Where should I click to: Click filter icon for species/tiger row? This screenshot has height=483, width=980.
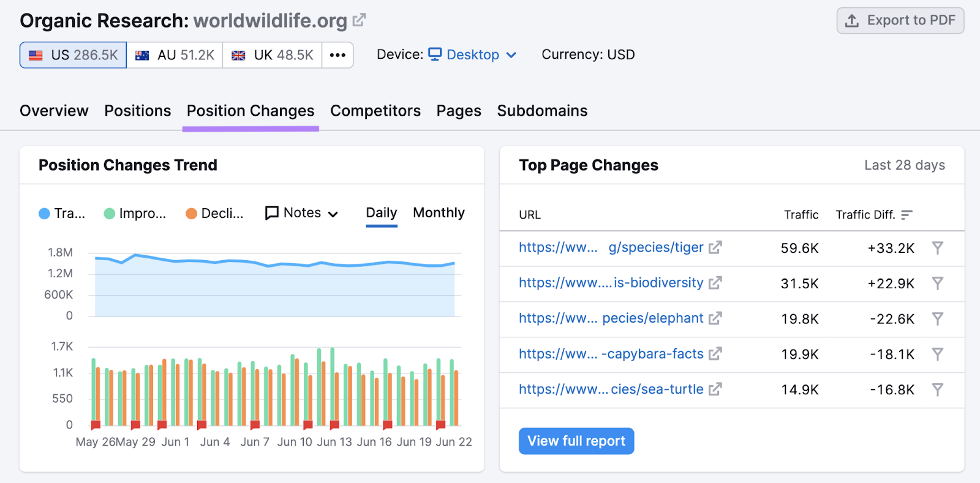click(937, 248)
